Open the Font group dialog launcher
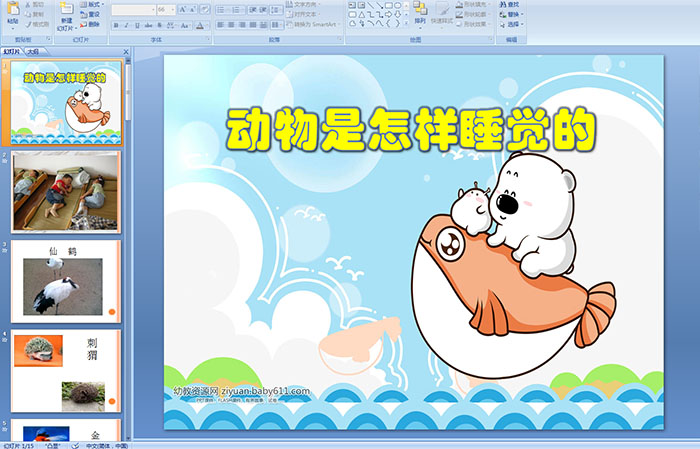Screen dimensions: 700x449 208,40
